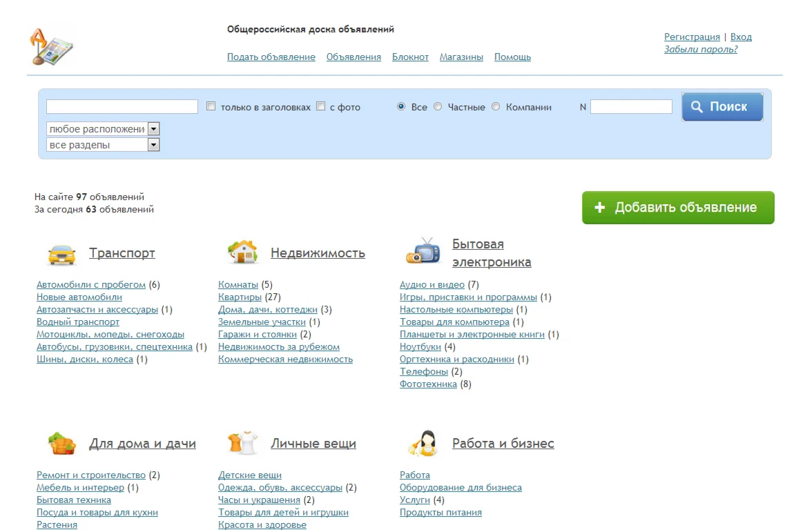The height and width of the screenshot is (532, 794).
Task: Enable the только в заголовках checkbox
Action: pos(211,106)
